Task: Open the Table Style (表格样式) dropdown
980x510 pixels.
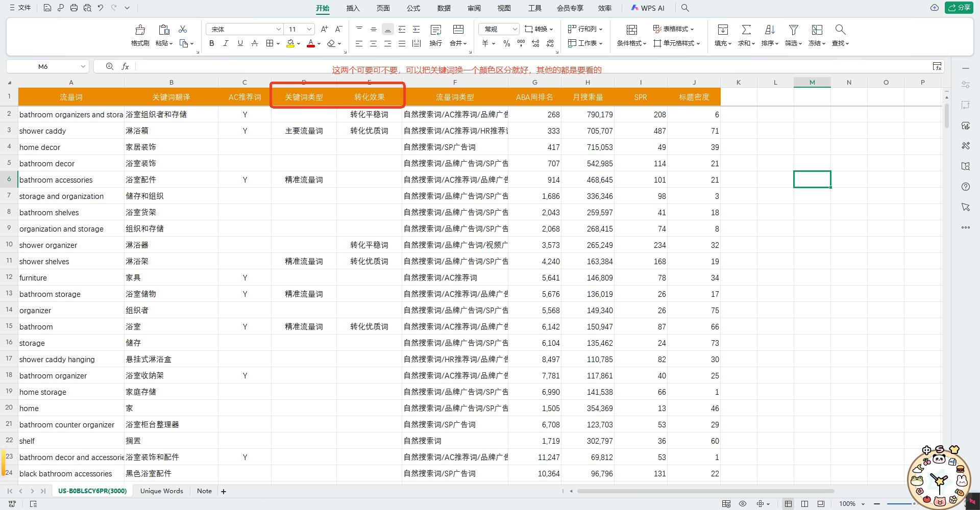Action: 674,29
